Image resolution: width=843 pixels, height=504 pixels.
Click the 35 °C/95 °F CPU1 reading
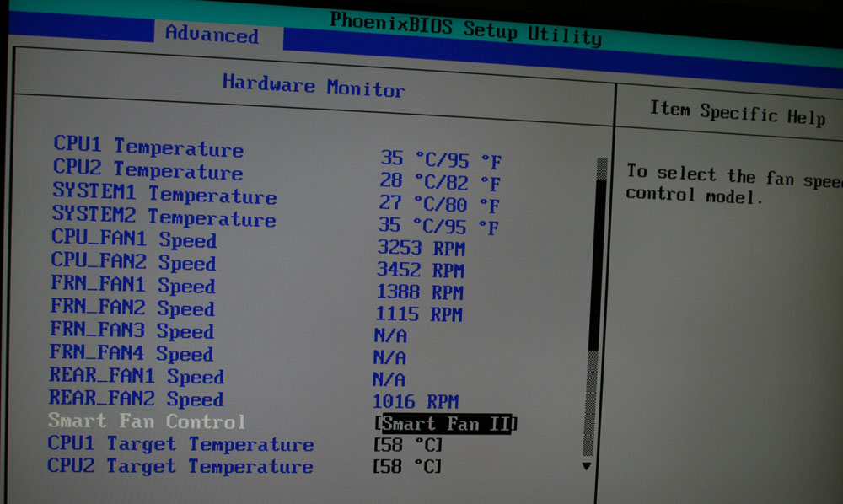441,159
